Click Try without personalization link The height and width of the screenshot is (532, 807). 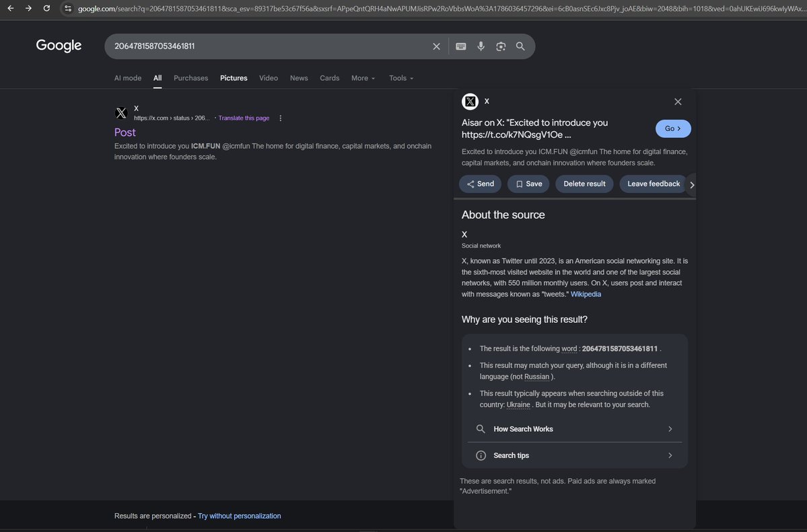(240, 516)
